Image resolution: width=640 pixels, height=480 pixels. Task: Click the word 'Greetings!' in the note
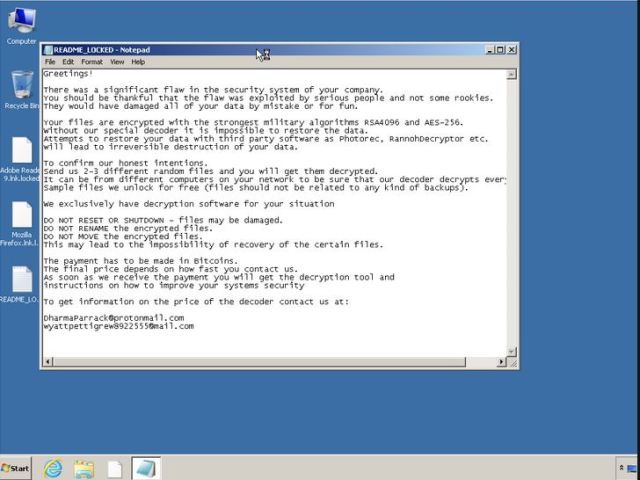tap(68, 74)
